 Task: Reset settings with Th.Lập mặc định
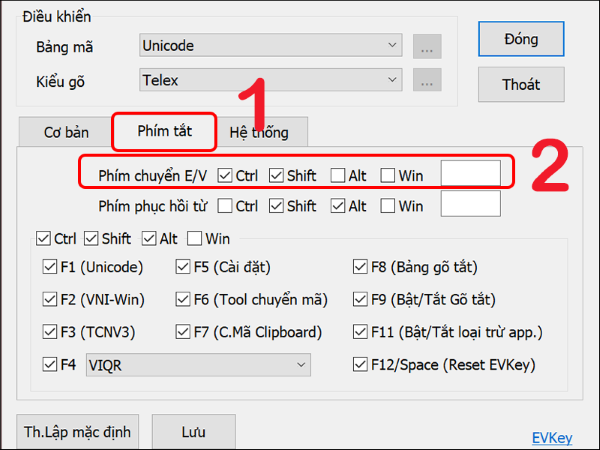click(76, 432)
